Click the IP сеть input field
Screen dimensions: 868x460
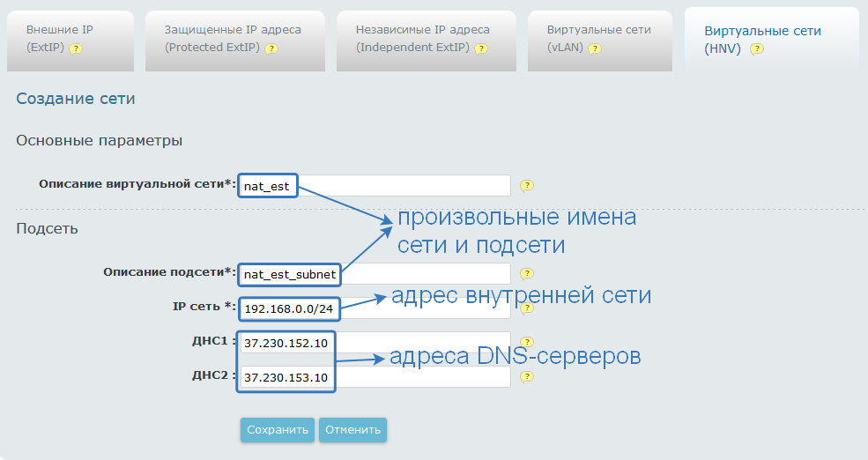(423, 308)
